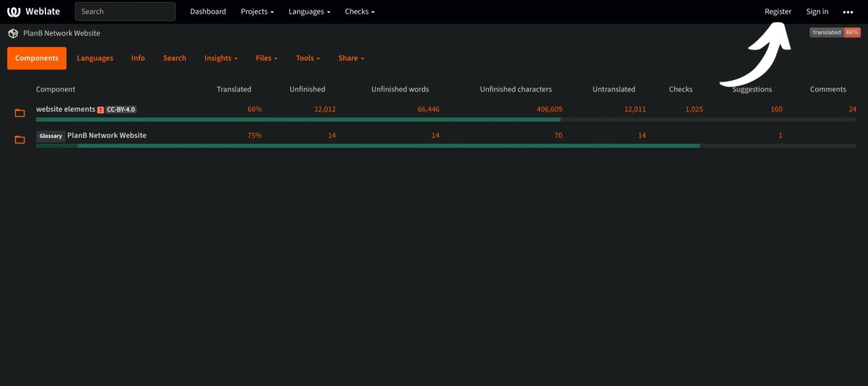868x386 pixels.
Task: Click the PlanB project cube icon
Action: click(13, 33)
